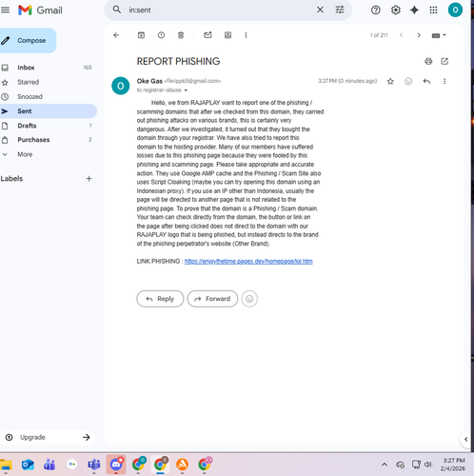This screenshot has width=474, height=476.
Task: Click the Upgrade storage button
Action: 48,437
